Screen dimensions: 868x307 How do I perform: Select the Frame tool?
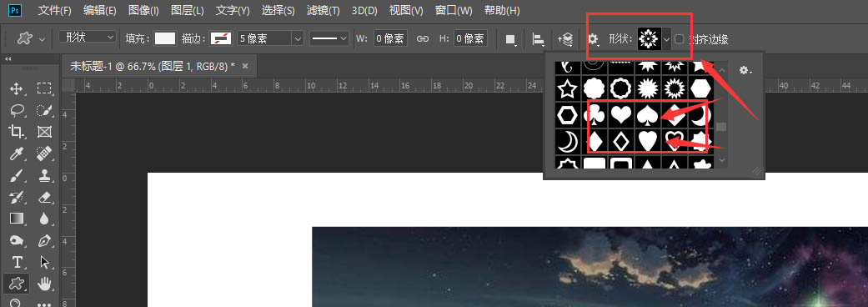click(x=44, y=131)
